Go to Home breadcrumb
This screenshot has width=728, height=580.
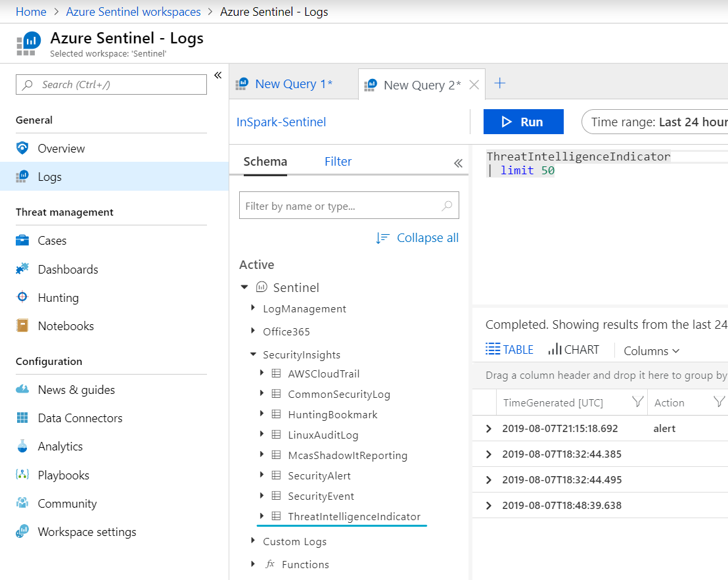click(x=31, y=12)
